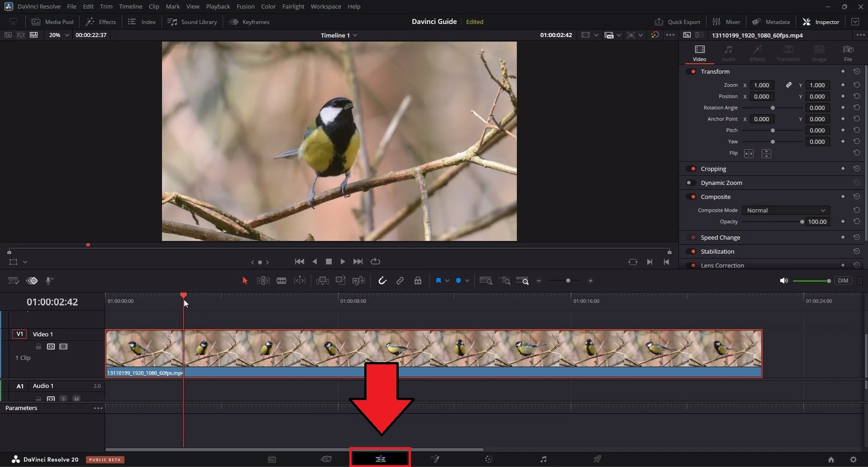This screenshot has height=467, width=868.
Task: Click the DIM audio button
Action: click(843, 281)
